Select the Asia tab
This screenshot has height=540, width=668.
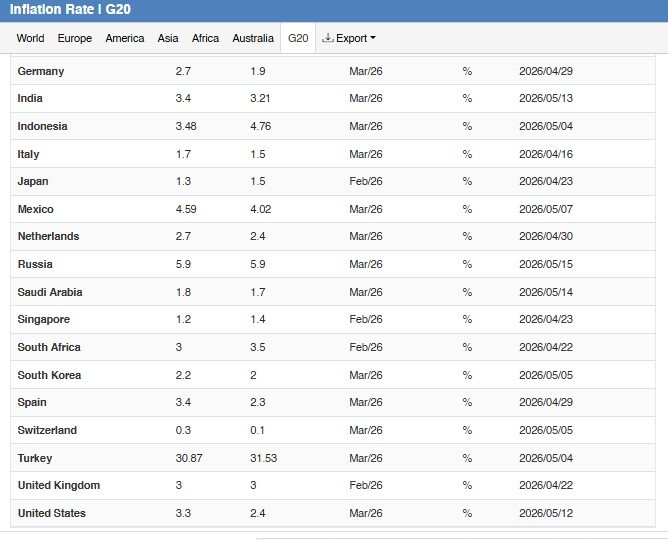point(168,39)
